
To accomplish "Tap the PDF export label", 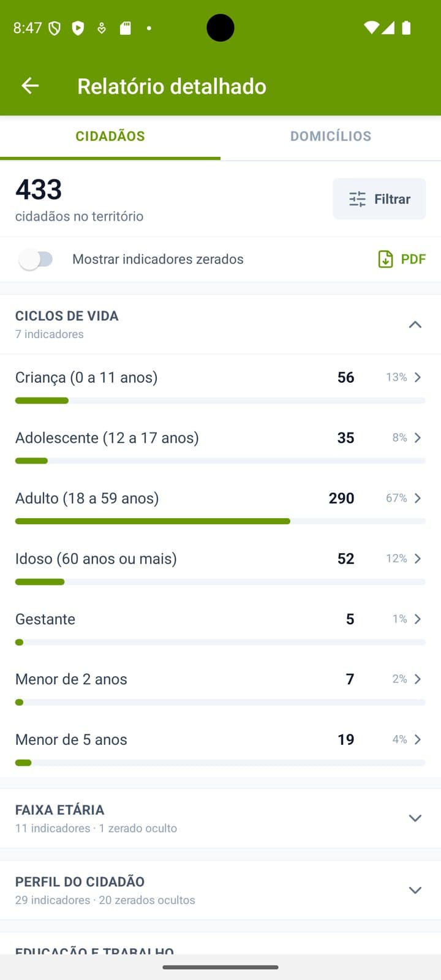I will pos(413,259).
